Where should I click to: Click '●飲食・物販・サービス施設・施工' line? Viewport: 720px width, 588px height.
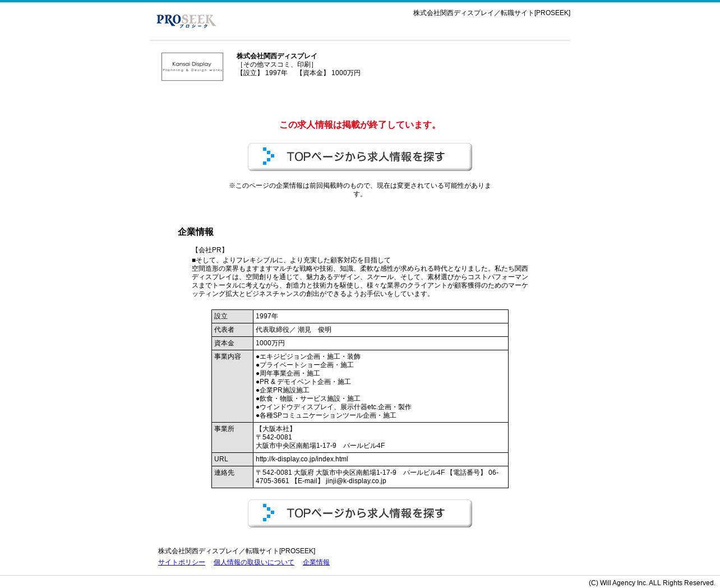coord(308,399)
